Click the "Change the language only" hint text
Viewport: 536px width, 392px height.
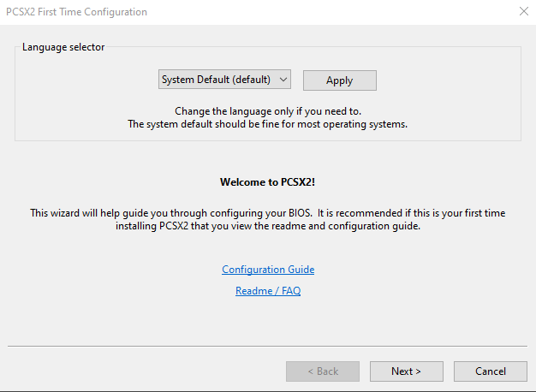pos(267,111)
